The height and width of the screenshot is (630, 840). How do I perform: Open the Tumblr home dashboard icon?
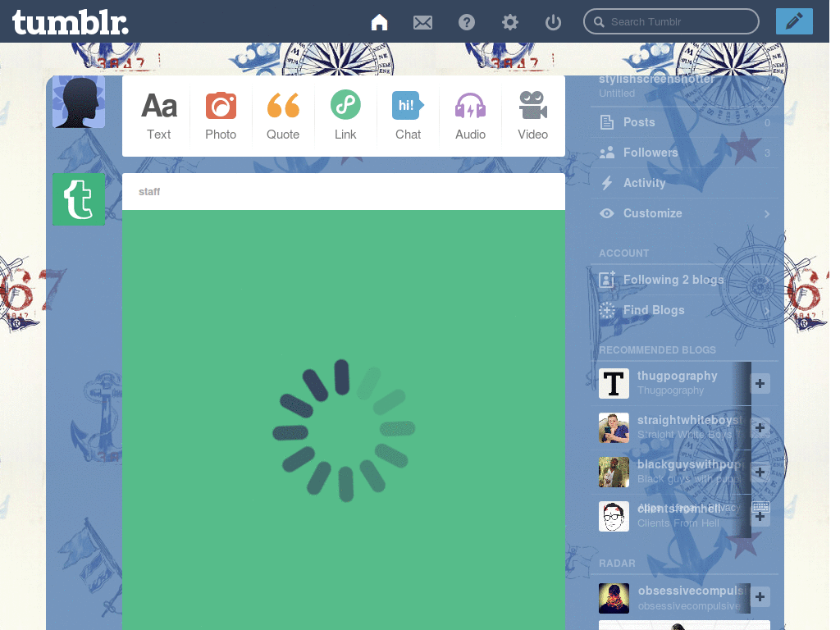click(379, 22)
